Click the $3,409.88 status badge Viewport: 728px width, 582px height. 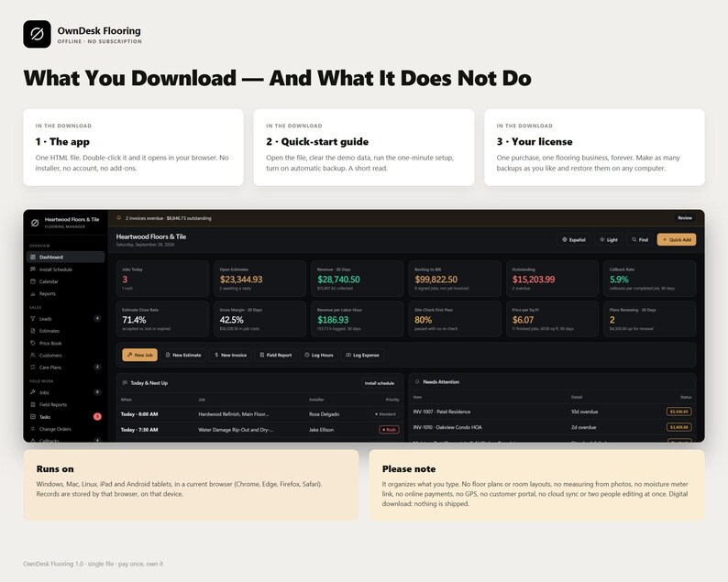(x=679, y=427)
